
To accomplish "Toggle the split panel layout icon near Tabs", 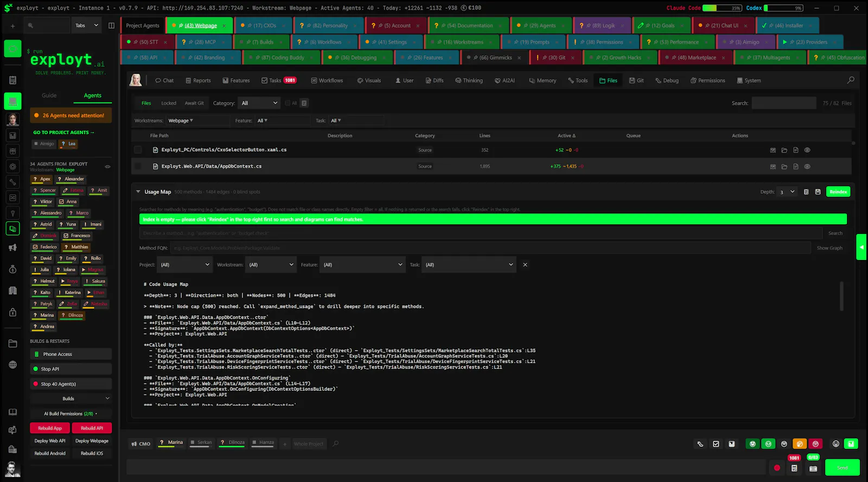I will [111, 26].
